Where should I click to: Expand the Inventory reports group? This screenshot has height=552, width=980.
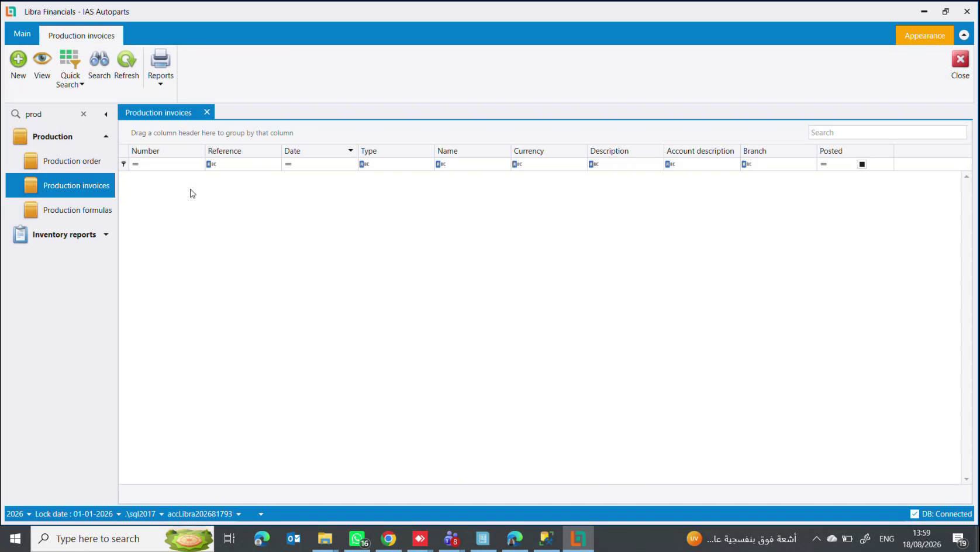[x=106, y=234]
